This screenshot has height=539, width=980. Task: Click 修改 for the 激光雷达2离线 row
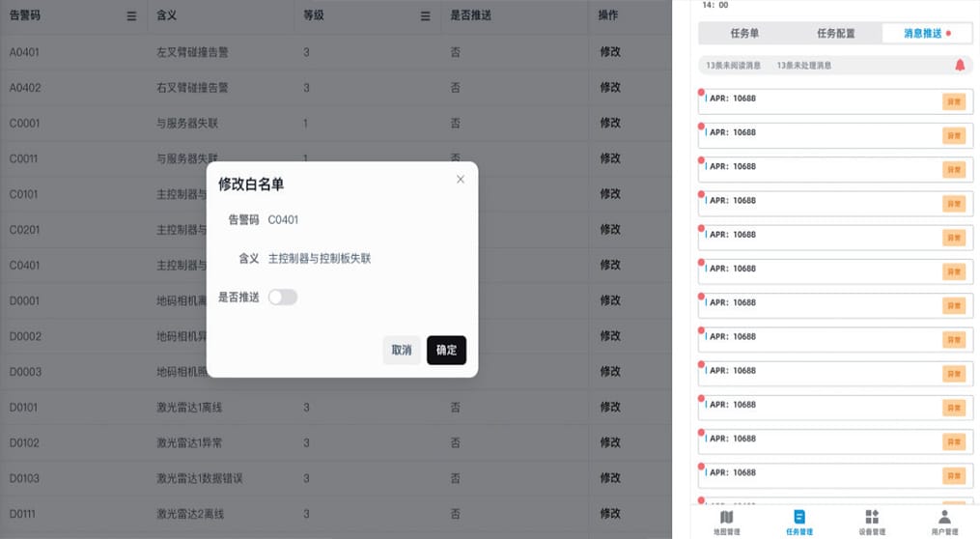[x=610, y=515]
